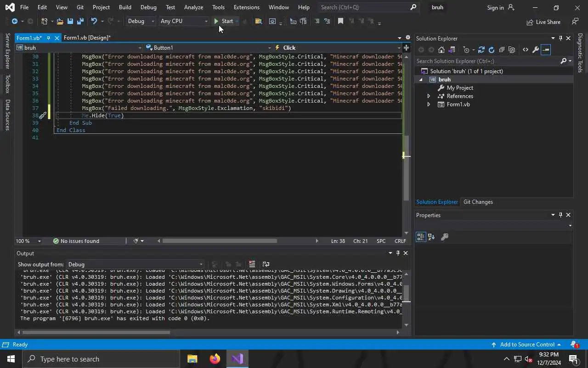Open the Any CPU platform dropdown
The image size is (588, 368).
pos(183,21)
